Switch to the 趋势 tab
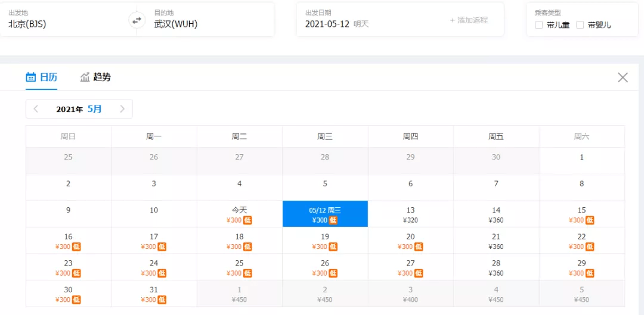Image resolution: width=644 pixels, height=315 pixels. 95,77
